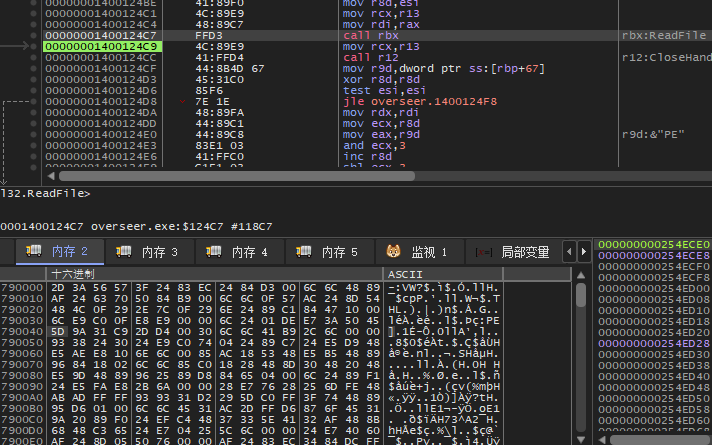The height and width of the screenshot is (445, 712).
Task: Open the 内存 4 dump tab
Action: pos(240,252)
